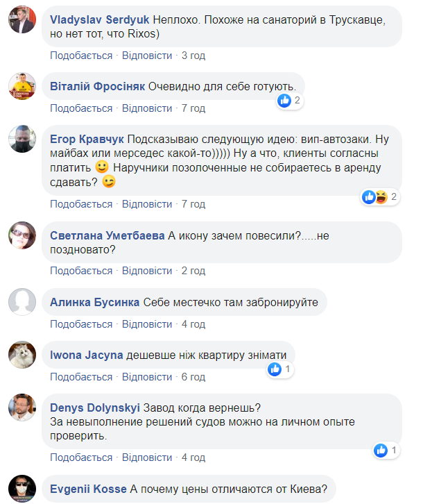The height and width of the screenshot is (504, 423).
Task: Click Светлана Уметбаева's profile photo
Action: pos(22,235)
